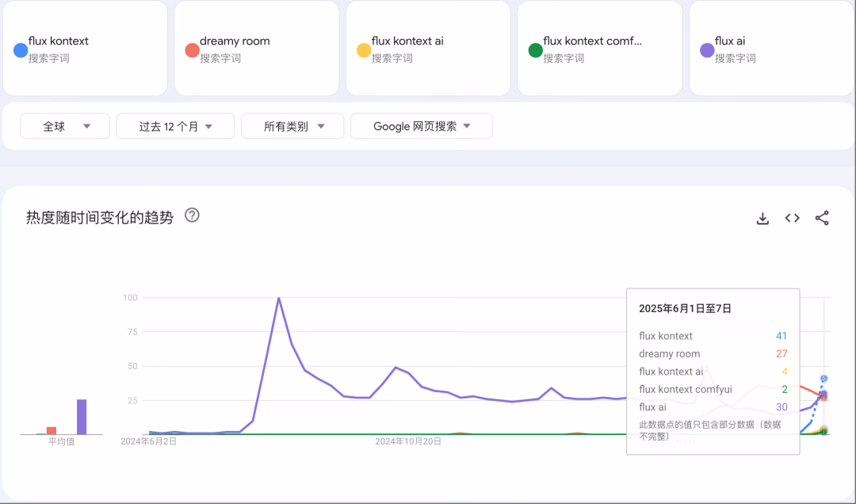Share the interest over time chart
This screenshot has width=856, height=504.
(822, 218)
